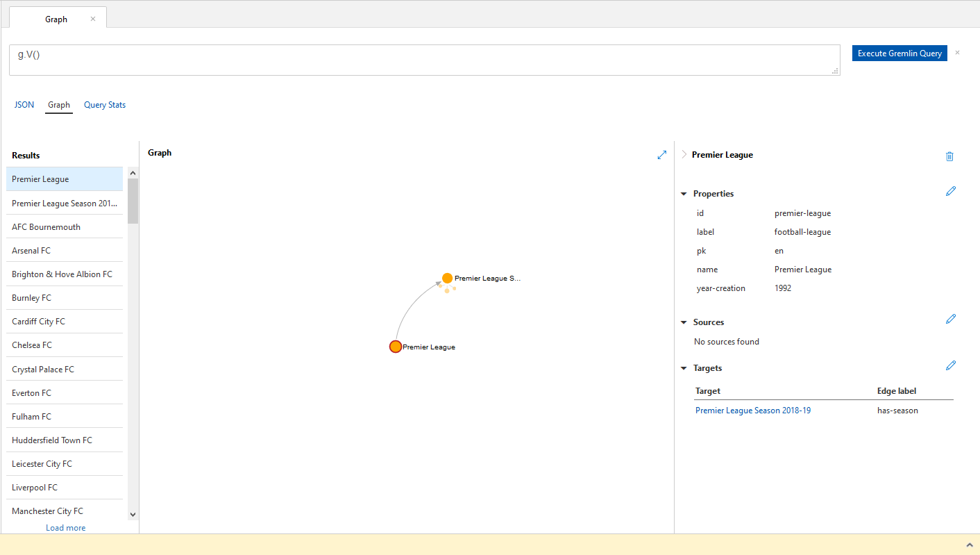Collapse the Properties section
This screenshot has width=980, height=555.
click(x=684, y=194)
